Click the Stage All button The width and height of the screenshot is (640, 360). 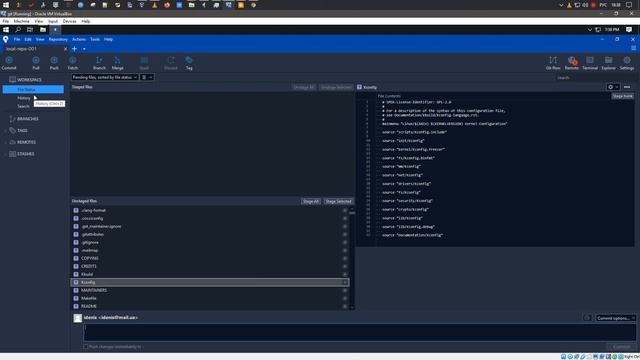tap(311, 201)
